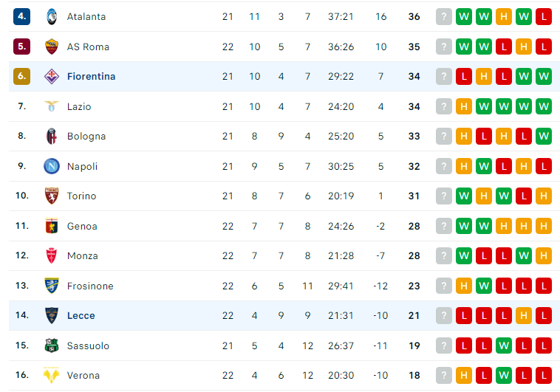Click the blue rank 4 position badge
Viewport: 560px width, 392px height.
pos(21,16)
